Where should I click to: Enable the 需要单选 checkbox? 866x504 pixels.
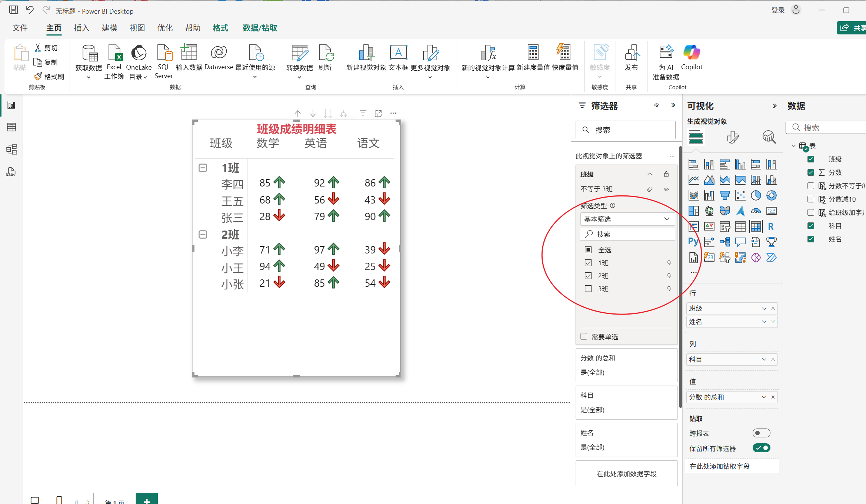tap(584, 336)
